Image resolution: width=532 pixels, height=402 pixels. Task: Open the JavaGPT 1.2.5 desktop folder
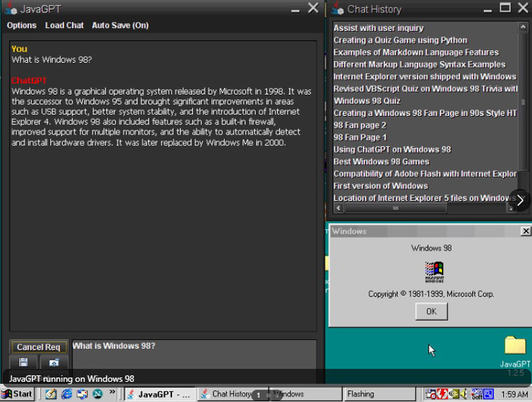coord(514,346)
